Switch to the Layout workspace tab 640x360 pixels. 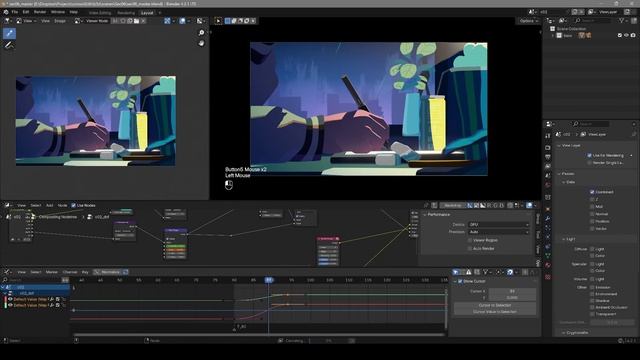(147, 13)
